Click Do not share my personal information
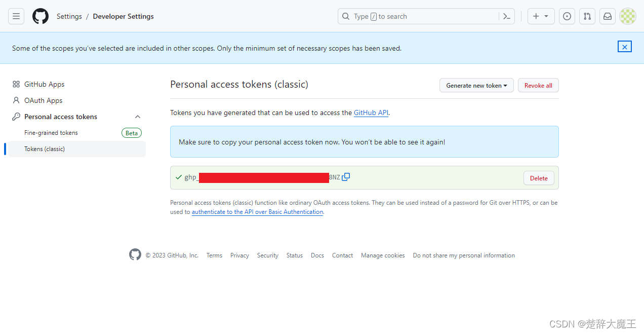Viewport: 644px width, 334px height. [x=464, y=255]
